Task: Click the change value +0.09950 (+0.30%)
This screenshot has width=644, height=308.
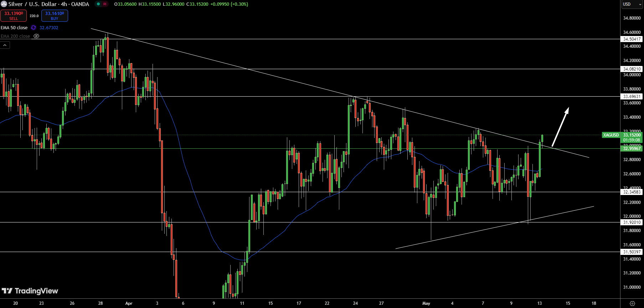Action: (229, 4)
